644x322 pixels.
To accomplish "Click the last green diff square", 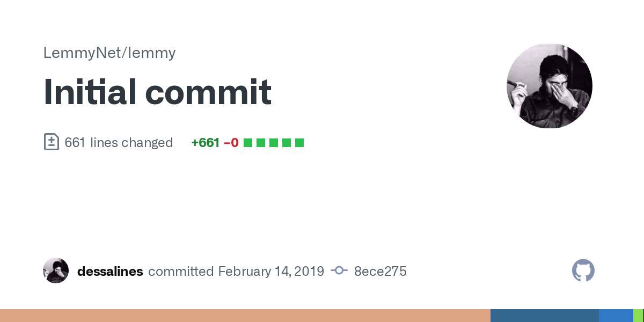I will (x=299, y=143).
